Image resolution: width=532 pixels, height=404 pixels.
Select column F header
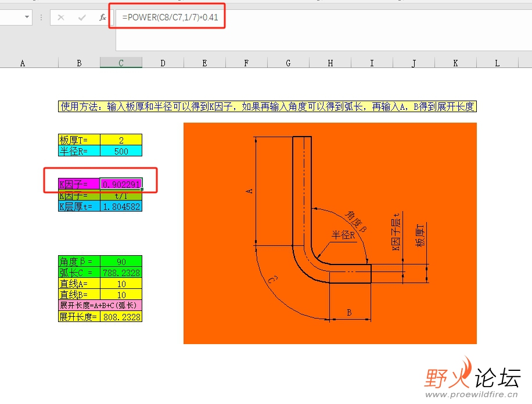pos(246,63)
